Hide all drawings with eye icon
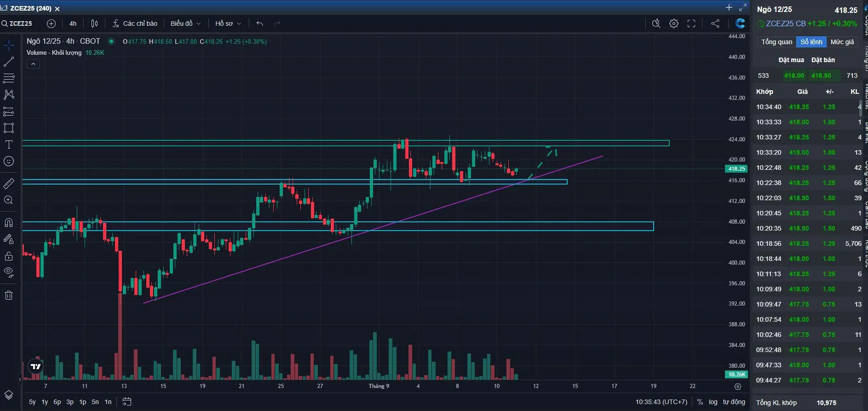The image size is (868, 411). pos(9,272)
